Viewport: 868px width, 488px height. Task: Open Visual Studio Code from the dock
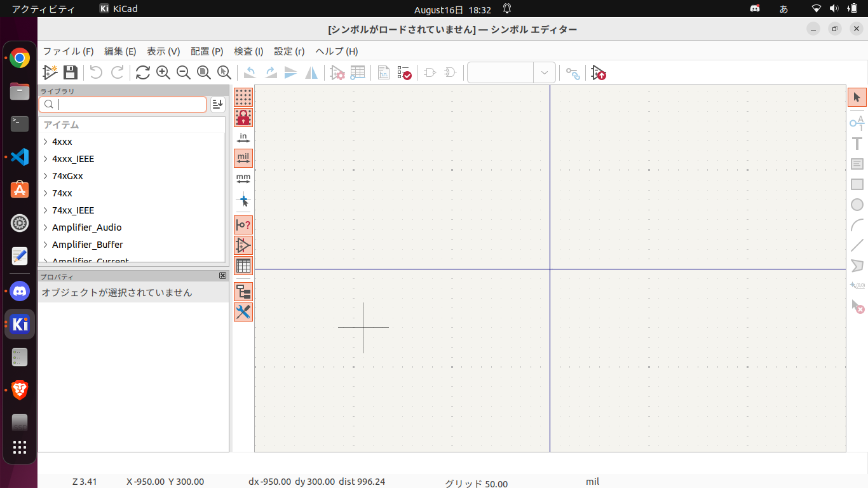[20, 156]
